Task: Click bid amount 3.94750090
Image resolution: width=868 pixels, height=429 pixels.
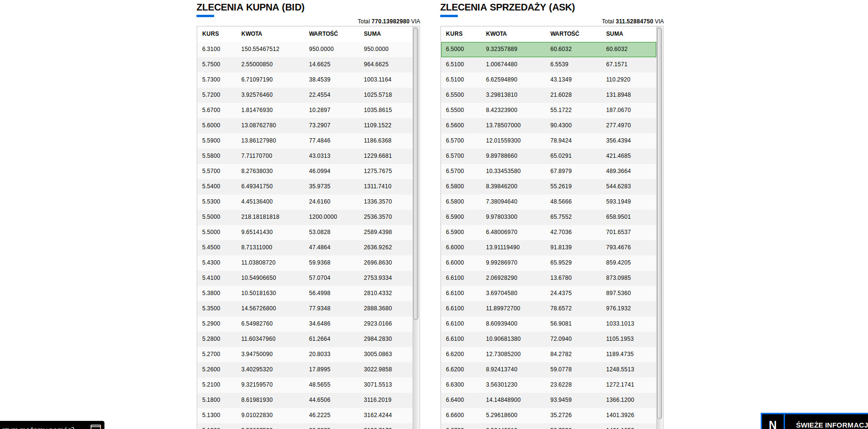Action: (x=257, y=354)
